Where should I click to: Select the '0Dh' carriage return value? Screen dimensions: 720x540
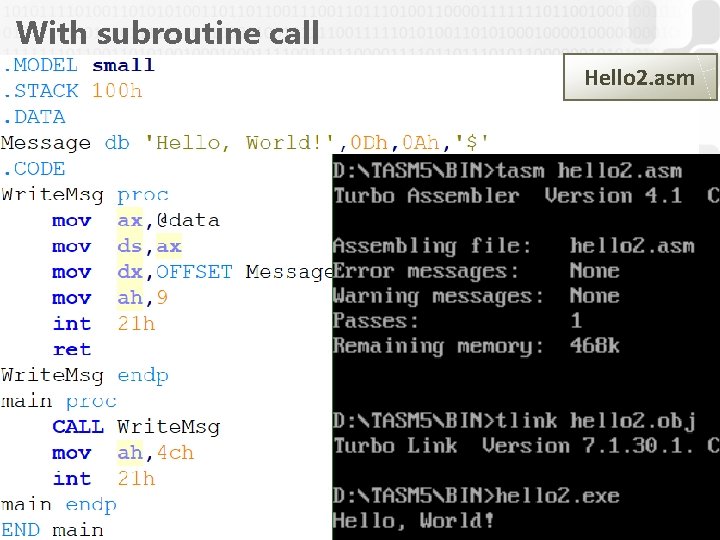(369, 142)
